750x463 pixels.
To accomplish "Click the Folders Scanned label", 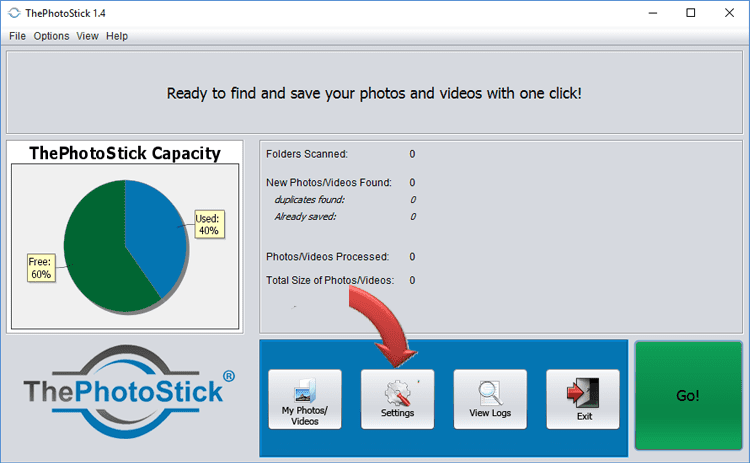I will pyautogui.click(x=307, y=154).
